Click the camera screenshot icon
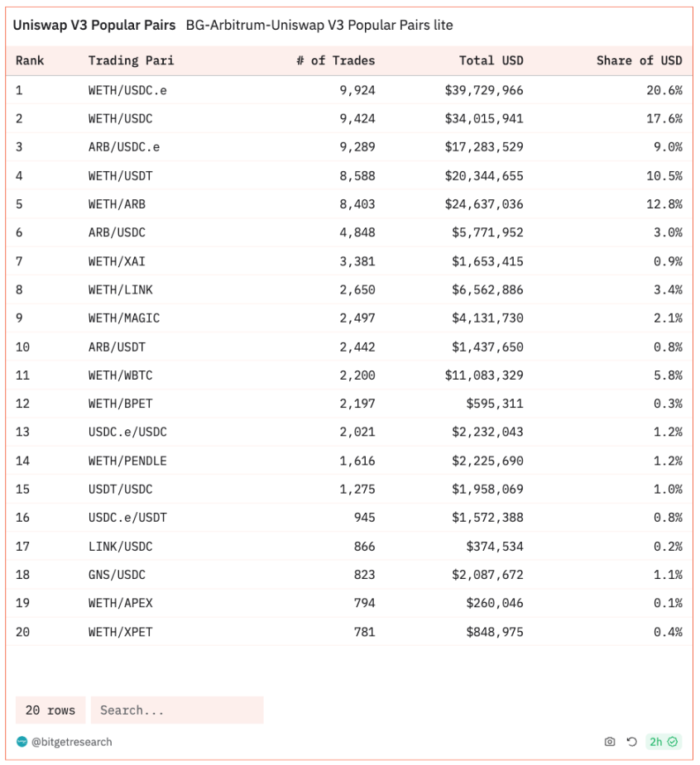 610,742
